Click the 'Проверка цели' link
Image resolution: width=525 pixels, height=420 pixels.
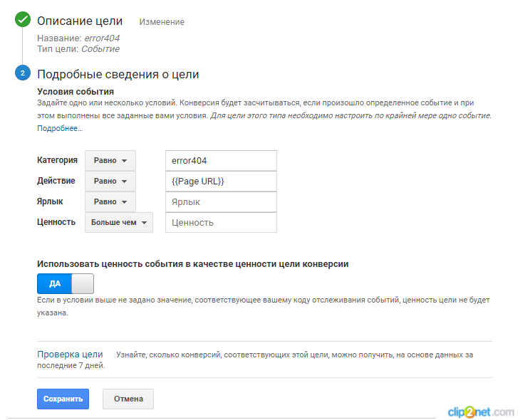(x=70, y=354)
